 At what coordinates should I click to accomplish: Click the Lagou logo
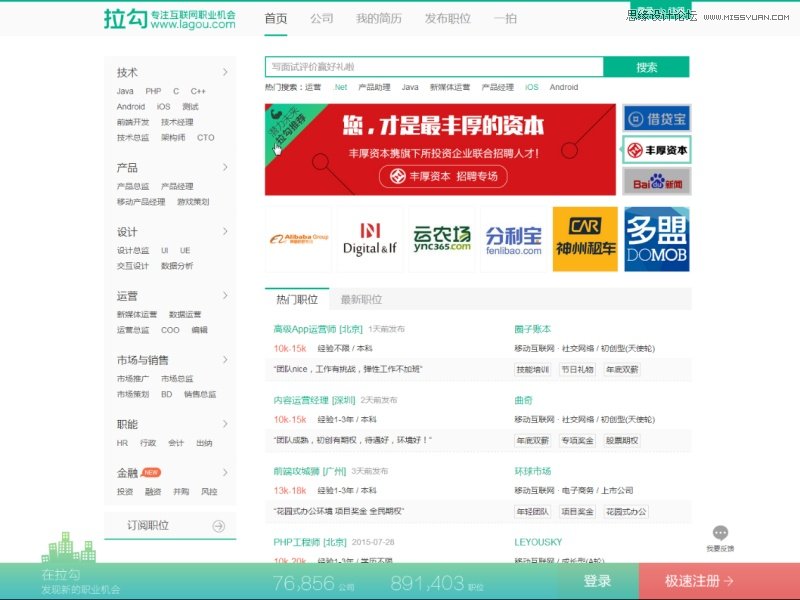[x=169, y=19]
